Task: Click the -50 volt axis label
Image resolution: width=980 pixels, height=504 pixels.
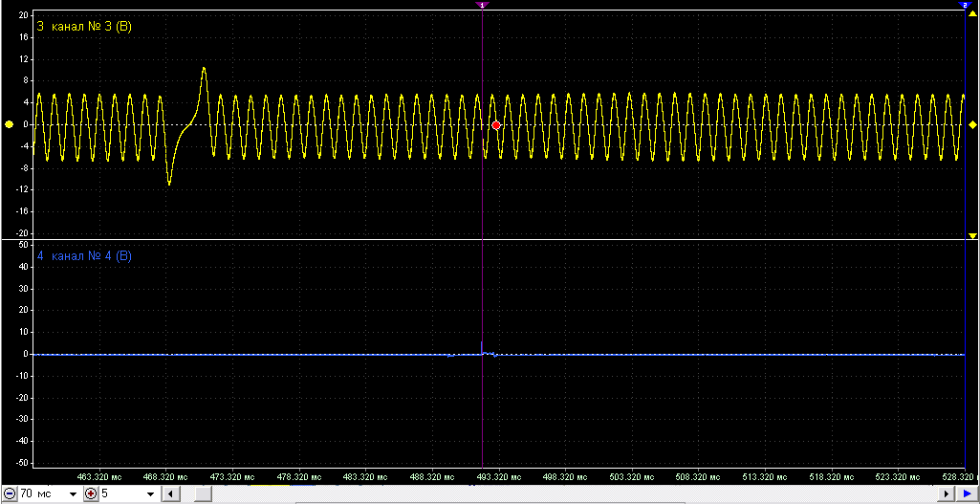Action: tap(22, 463)
